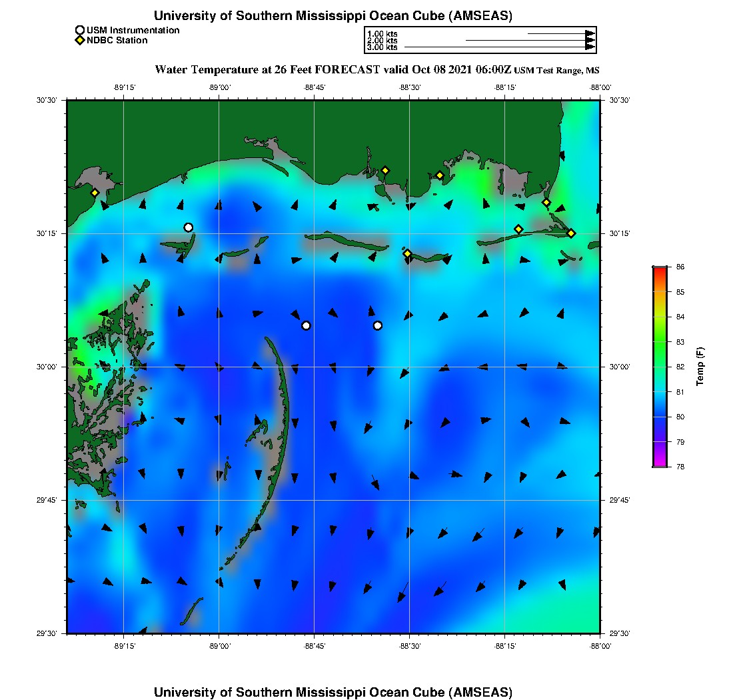Screen dimensions: 733x700
Task: Click the 3.00 kts arrow in speed legend
Action: tap(499, 47)
